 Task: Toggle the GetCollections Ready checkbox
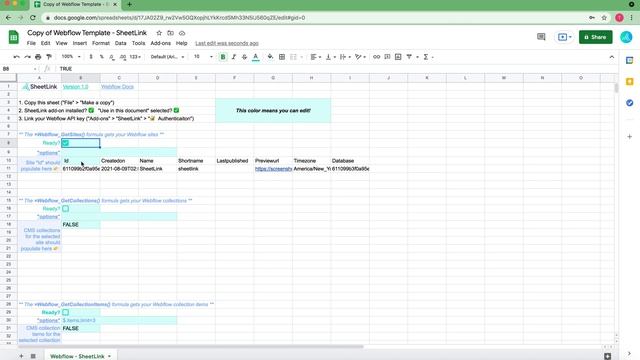coord(66,209)
